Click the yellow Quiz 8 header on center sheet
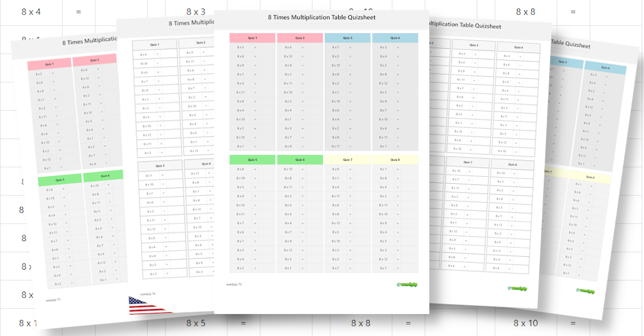The width and height of the screenshot is (644, 336). click(395, 160)
